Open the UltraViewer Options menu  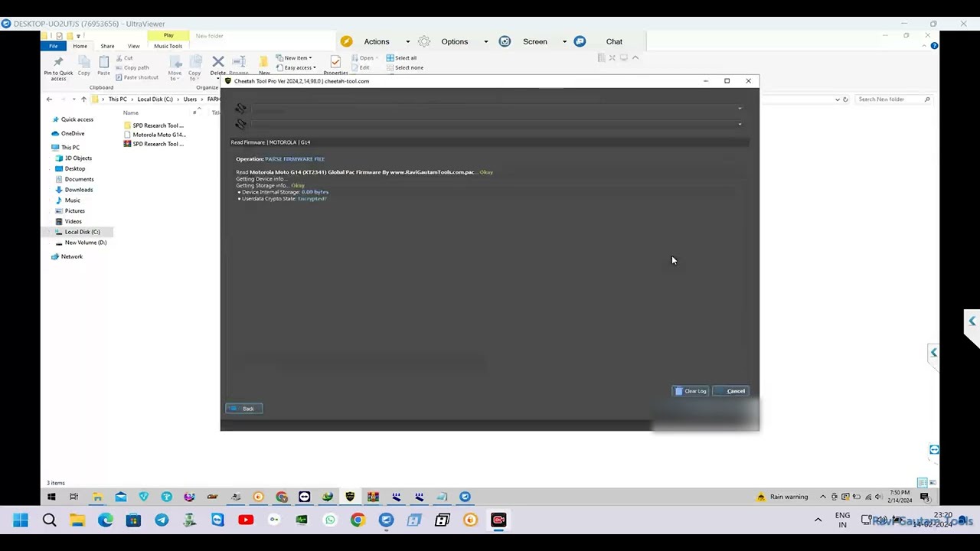pyautogui.click(x=455, y=41)
